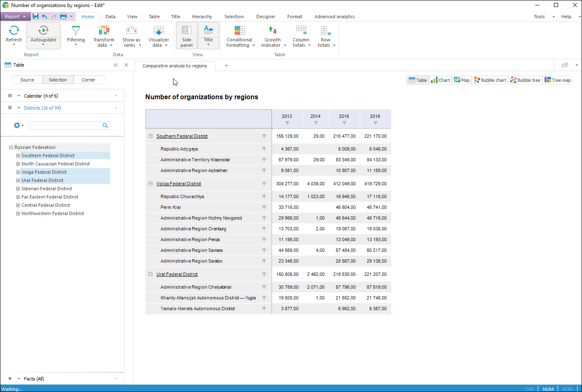This screenshot has width=582, height=392.
Task: Switch to Tree map visualizer
Action: (x=558, y=80)
